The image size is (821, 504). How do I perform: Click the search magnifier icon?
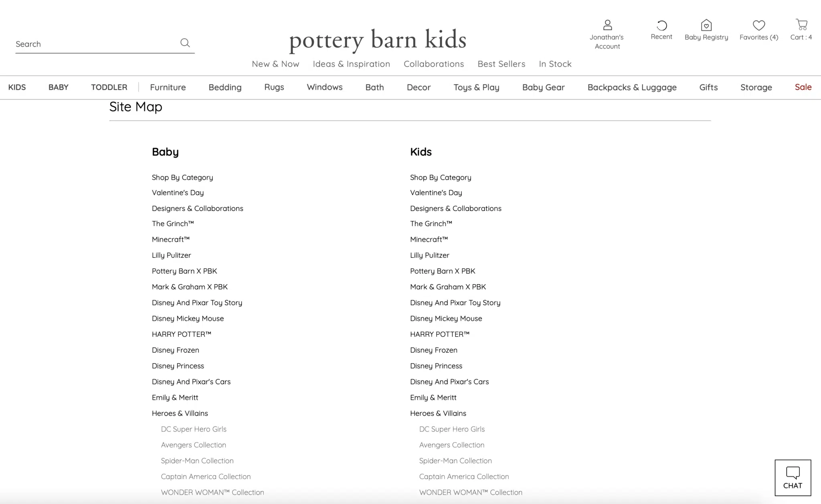coord(185,43)
